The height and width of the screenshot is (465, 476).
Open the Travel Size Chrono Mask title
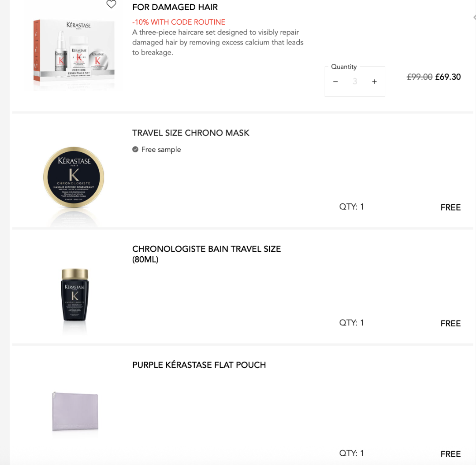pos(191,133)
